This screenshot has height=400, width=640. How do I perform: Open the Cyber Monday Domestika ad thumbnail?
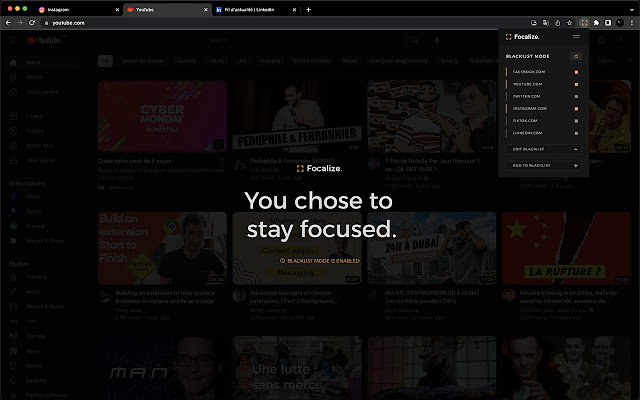[162, 116]
